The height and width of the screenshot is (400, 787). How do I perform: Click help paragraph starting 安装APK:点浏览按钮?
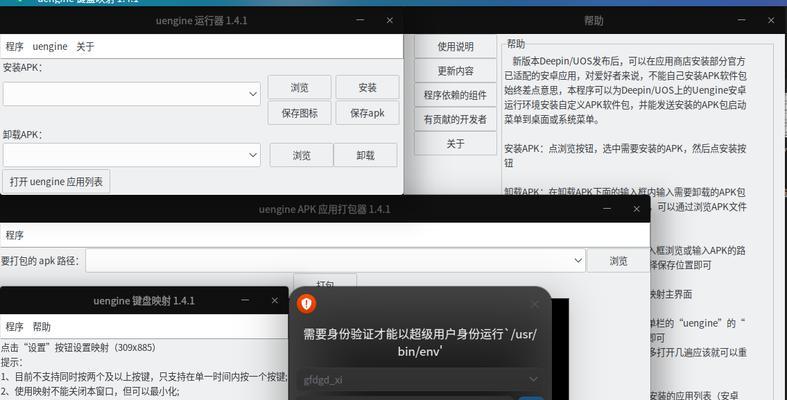[625, 156]
